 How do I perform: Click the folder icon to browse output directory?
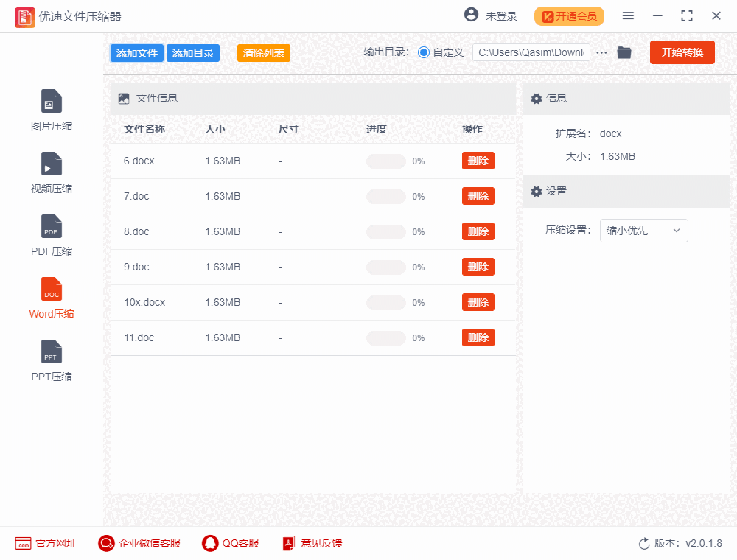tap(624, 52)
